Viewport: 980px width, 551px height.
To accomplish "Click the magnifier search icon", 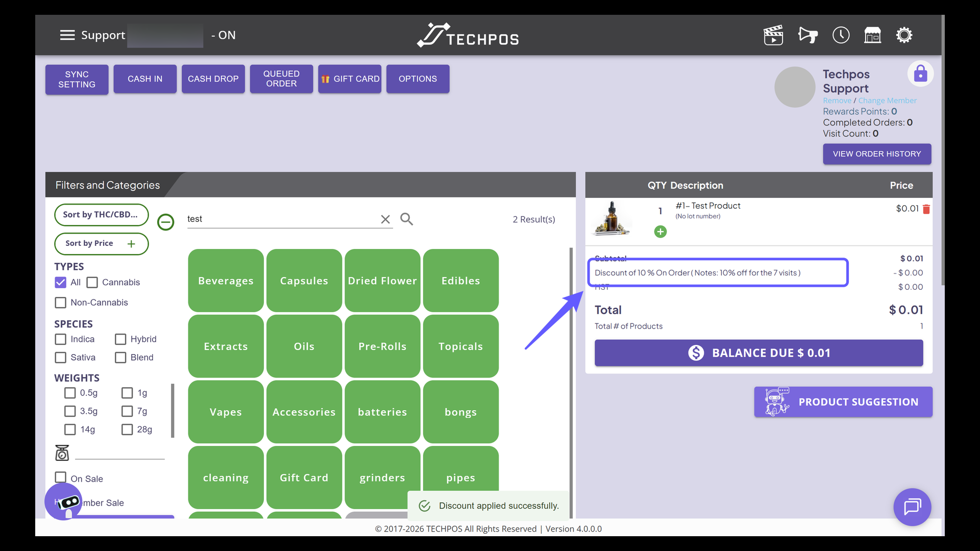I will pyautogui.click(x=406, y=219).
